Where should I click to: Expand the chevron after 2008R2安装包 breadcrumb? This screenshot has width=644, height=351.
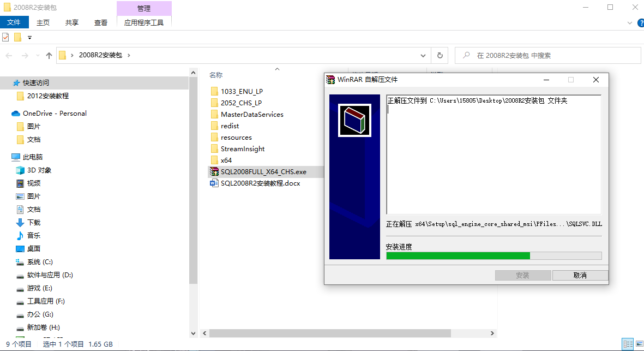pos(129,56)
